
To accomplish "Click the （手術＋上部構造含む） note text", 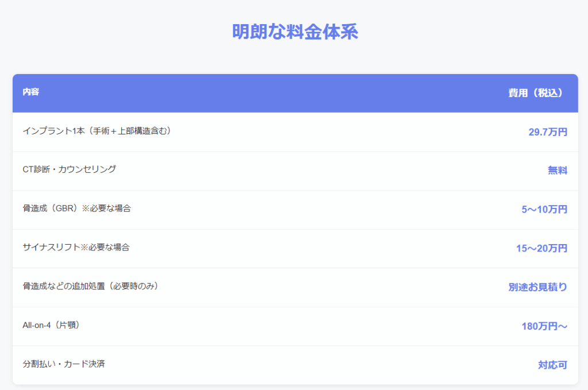I will click(127, 131).
